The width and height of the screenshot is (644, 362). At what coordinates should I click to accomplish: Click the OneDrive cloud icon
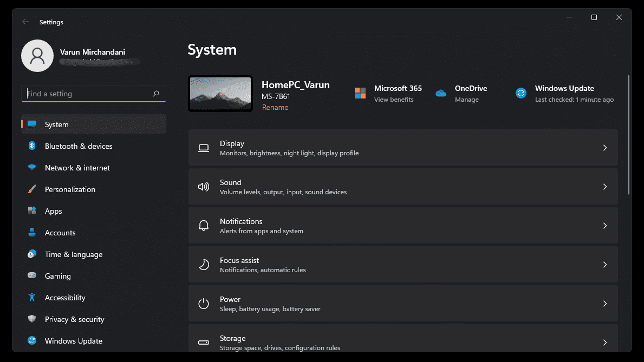[x=441, y=93]
